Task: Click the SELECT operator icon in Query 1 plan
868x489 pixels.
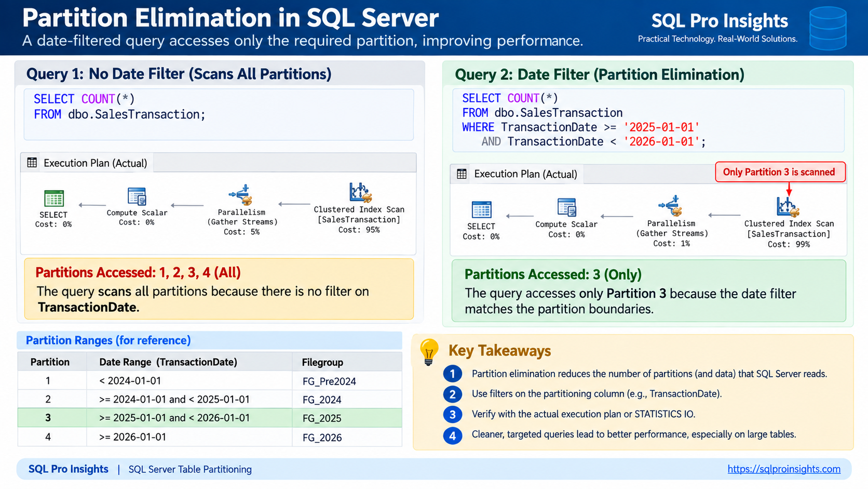Action: (x=54, y=199)
